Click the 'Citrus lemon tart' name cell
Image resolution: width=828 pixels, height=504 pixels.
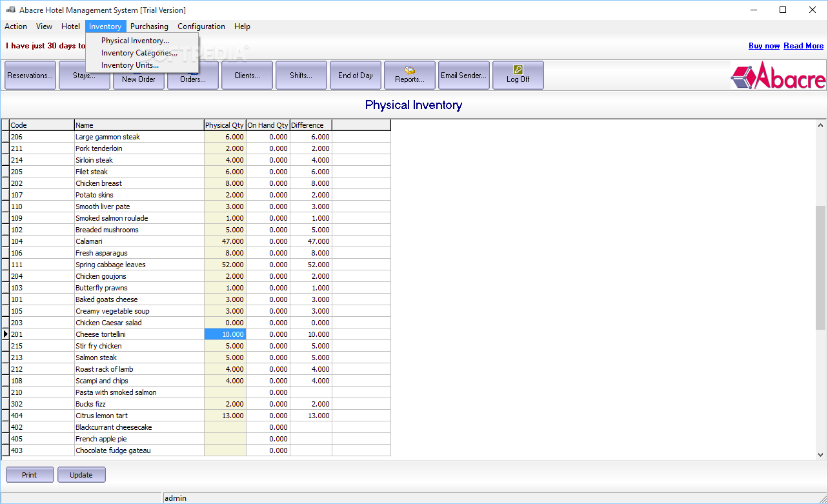[139, 416]
